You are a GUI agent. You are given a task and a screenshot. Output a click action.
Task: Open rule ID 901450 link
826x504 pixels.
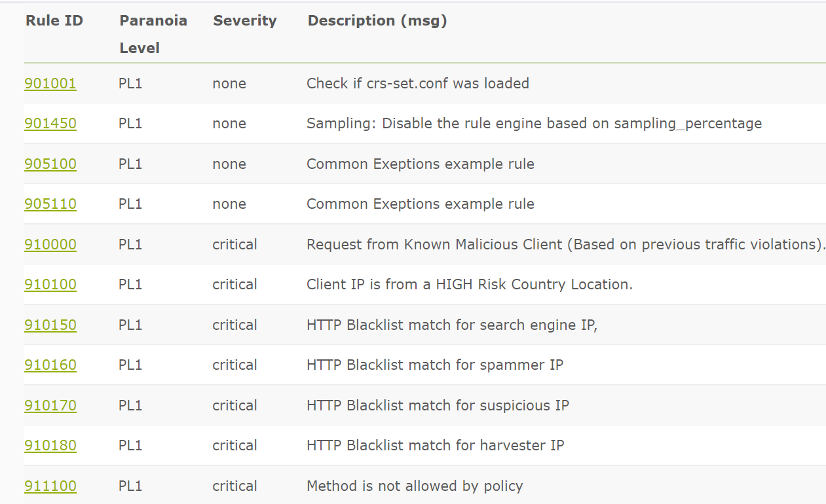(50, 124)
